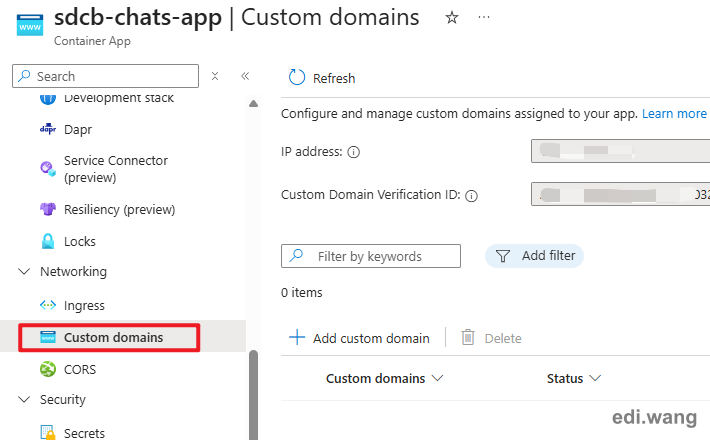Click the Service Connector icon
This screenshot has width=710, height=440.
48,169
